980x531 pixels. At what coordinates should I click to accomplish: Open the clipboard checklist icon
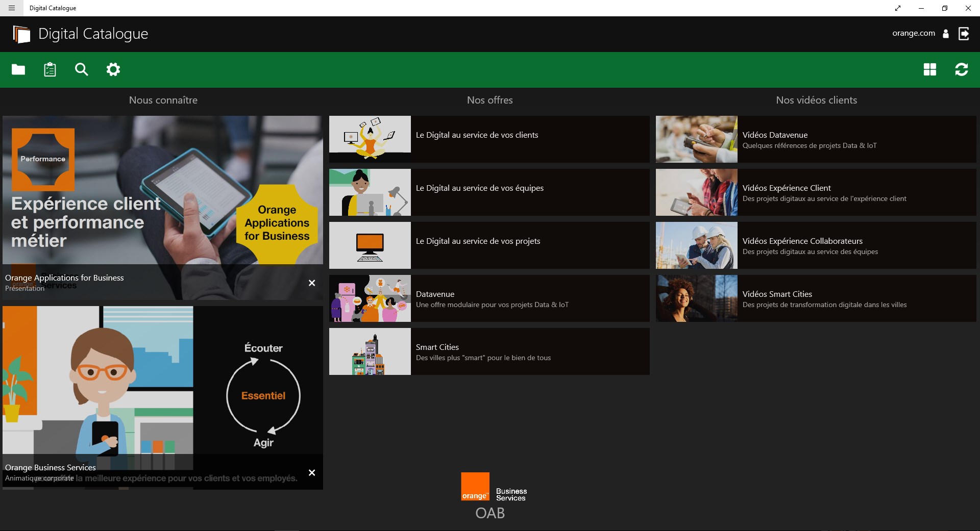click(x=50, y=69)
